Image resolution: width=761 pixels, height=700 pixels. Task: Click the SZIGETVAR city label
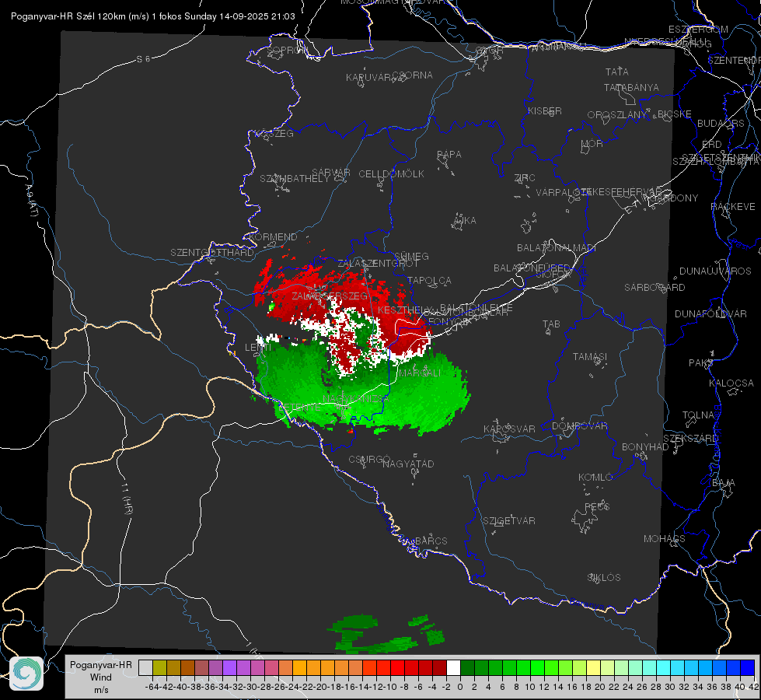pos(508,520)
